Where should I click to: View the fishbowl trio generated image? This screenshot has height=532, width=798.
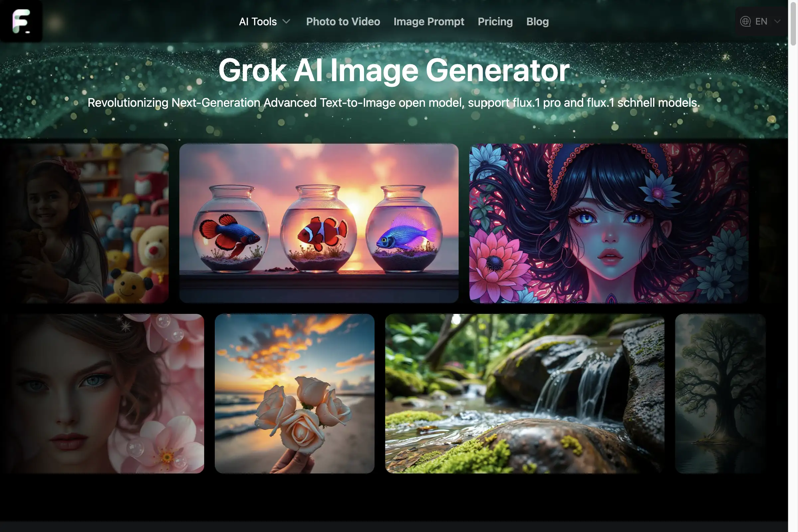coord(319,223)
